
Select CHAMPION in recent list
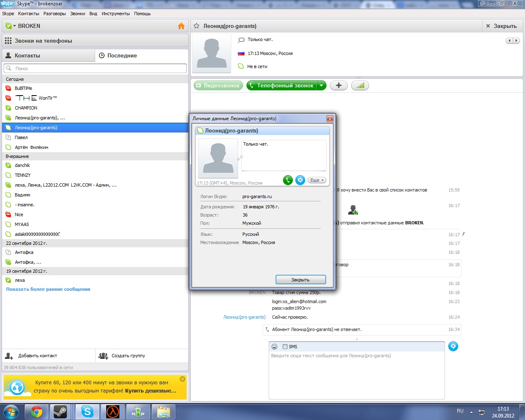pyautogui.click(x=95, y=108)
